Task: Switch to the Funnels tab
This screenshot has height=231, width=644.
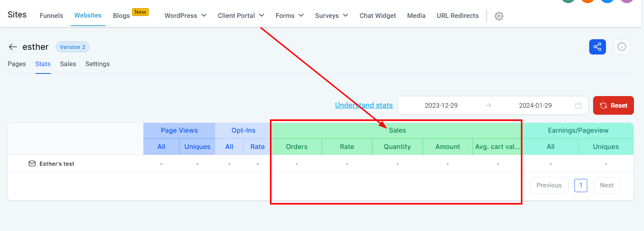Action: click(x=51, y=16)
